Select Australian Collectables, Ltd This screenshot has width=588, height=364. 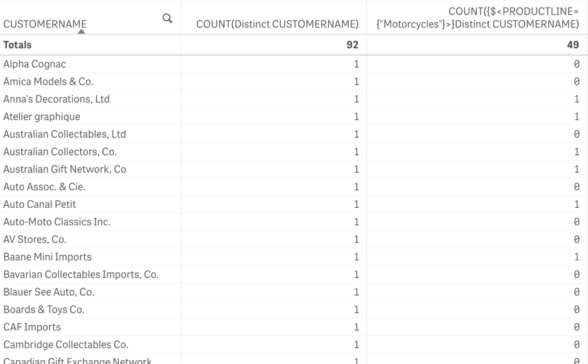64,134
